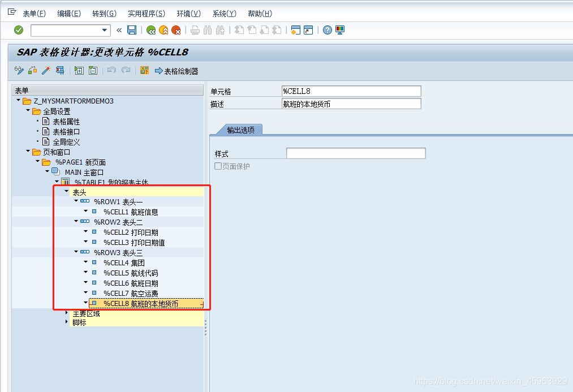This screenshot has width=573, height=392.
Task: Click the 样式 style input field
Action: 356,153
